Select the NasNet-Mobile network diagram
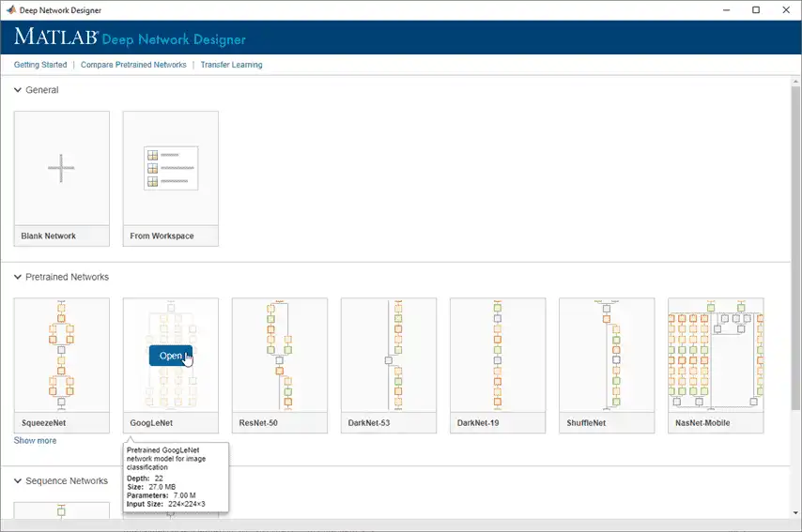Screen dimensions: 802x532 point(716,356)
